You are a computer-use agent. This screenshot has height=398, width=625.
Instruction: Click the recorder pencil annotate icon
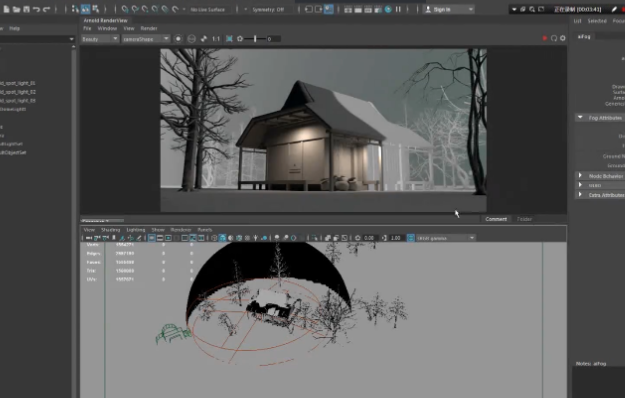point(614,9)
